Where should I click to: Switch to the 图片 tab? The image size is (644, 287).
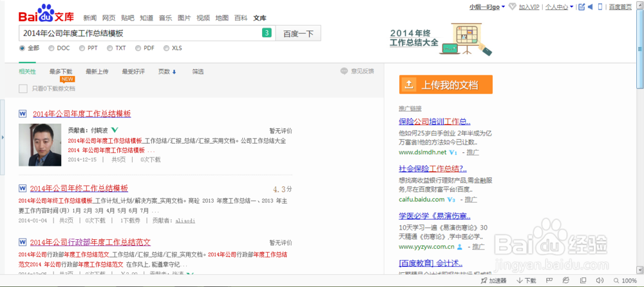pos(184,17)
